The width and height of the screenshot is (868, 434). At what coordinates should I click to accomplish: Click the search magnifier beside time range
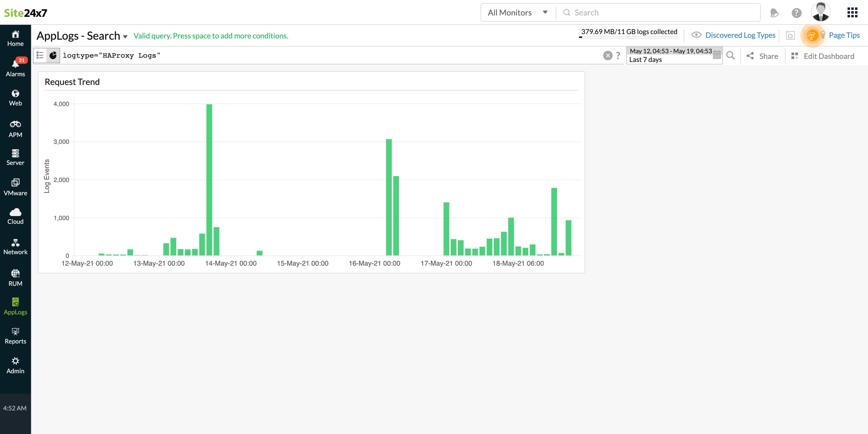730,55
